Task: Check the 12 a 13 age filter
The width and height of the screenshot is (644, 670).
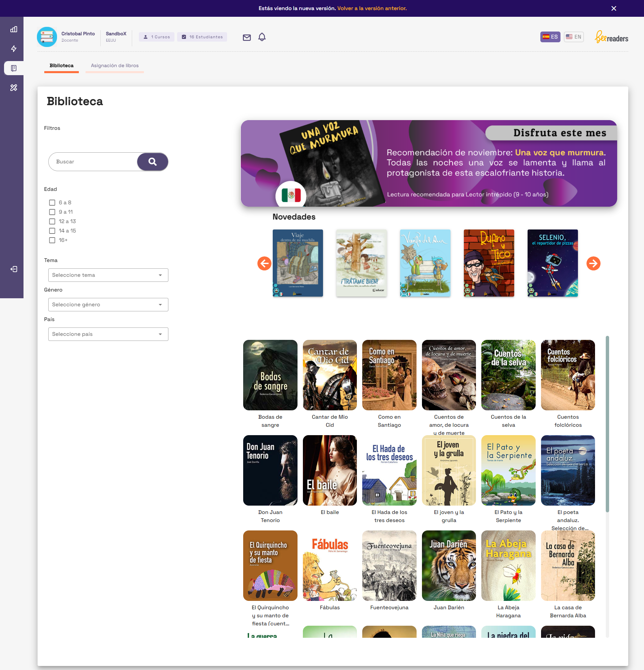Action: pyautogui.click(x=52, y=221)
